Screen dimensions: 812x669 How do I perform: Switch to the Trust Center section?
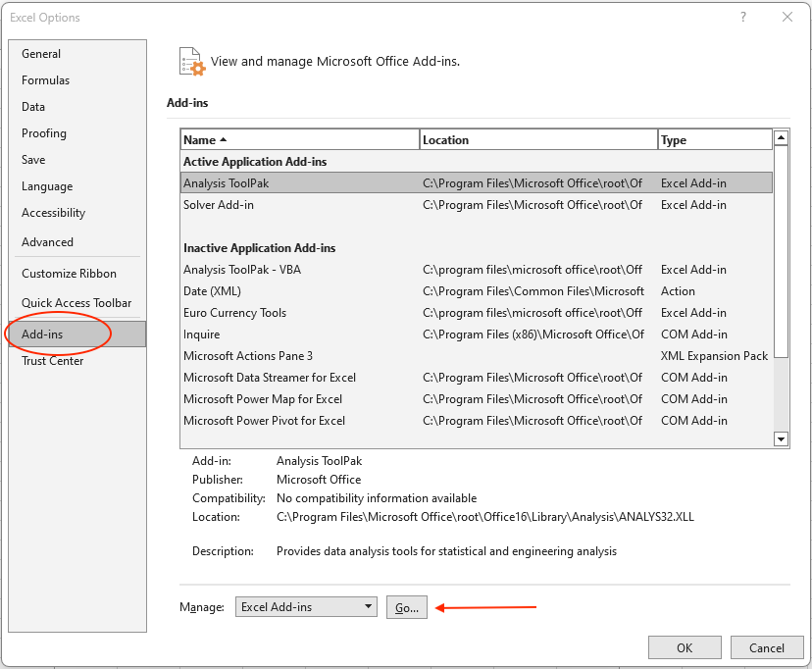click(53, 361)
